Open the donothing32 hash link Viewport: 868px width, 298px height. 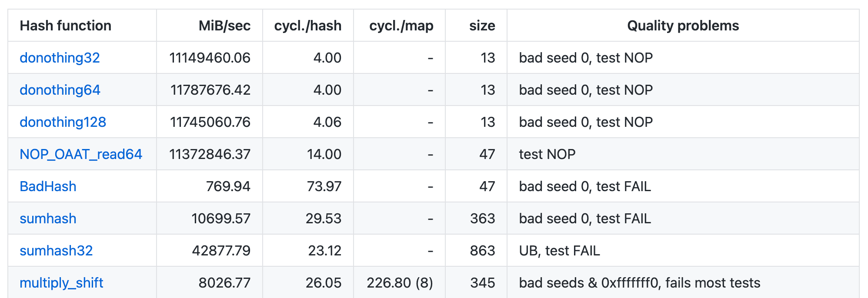60,58
